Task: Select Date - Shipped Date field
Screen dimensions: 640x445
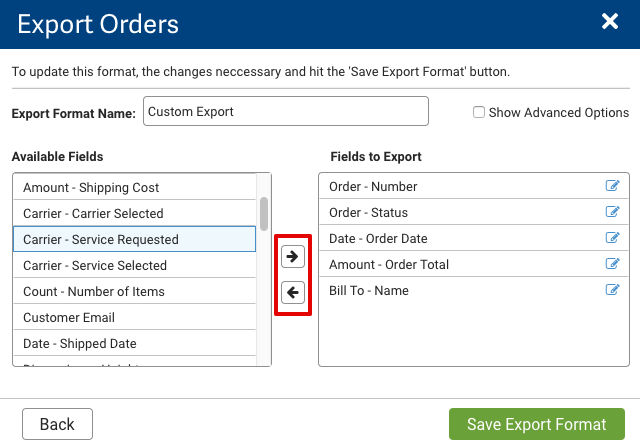Action: coord(134,343)
